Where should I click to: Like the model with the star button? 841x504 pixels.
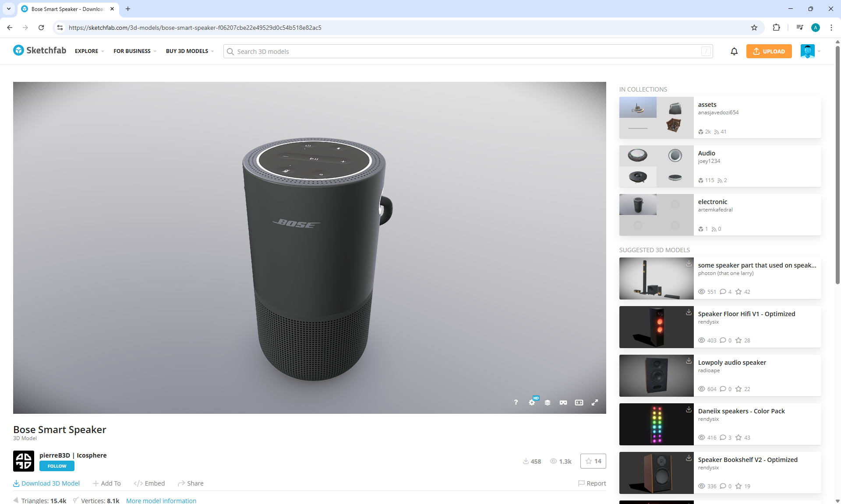click(593, 461)
